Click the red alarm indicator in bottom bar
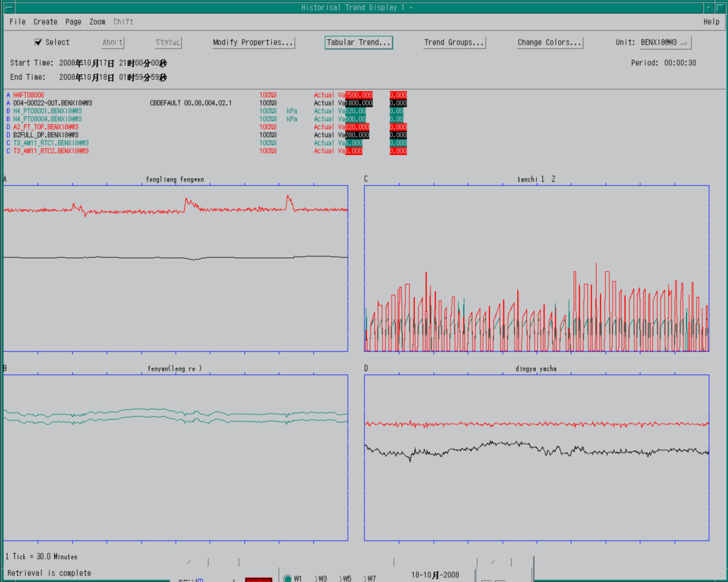Viewport: 728px width, 582px height. [x=258, y=579]
